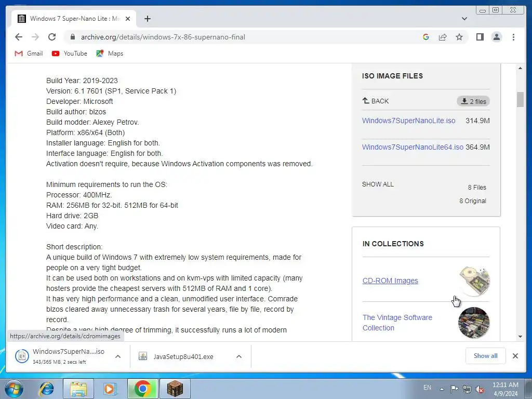Image resolution: width=532 pixels, height=399 pixels.
Task: Launch Internet Explorer from taskbar
Action: coord(46,389)
